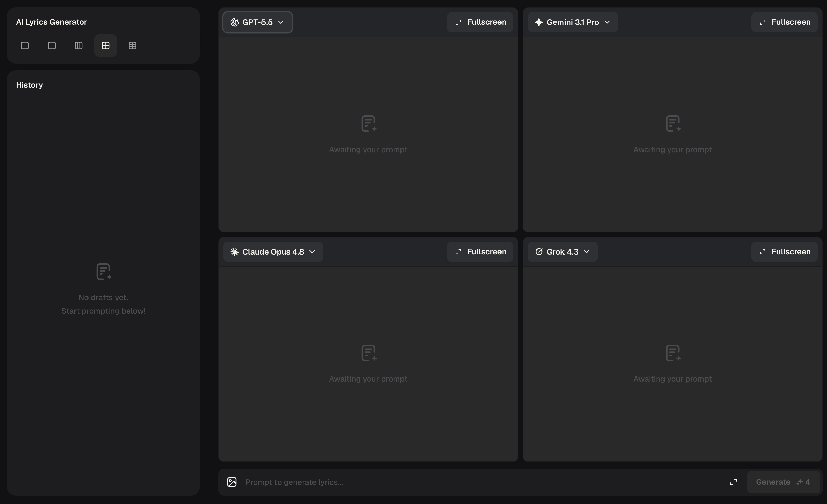827x504 pixels.
Task: Expand the Claude Opus 4.8 model selector
Action: [x=273, y=252]
